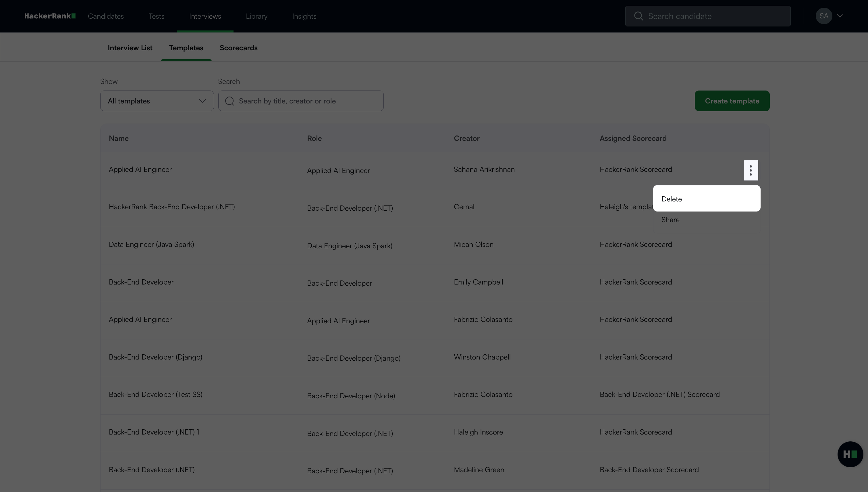
Task: Click the Create template button
Action: [732, 101]
